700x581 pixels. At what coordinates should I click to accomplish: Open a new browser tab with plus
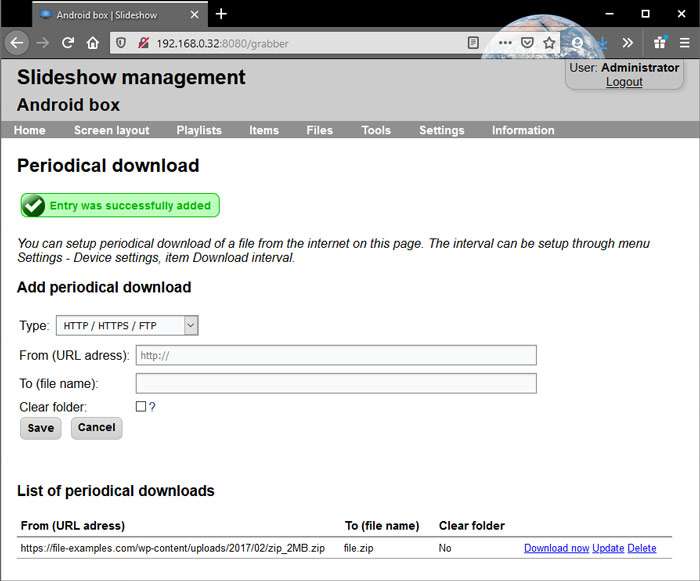coord(221,14)
